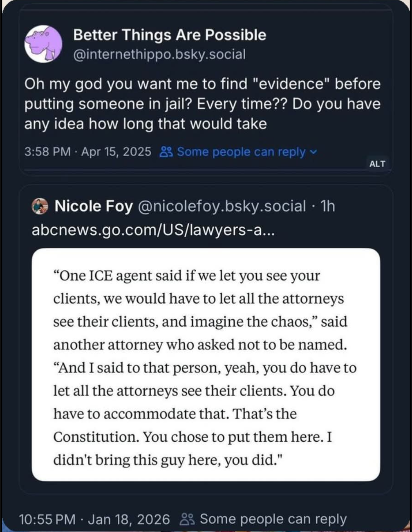Open the top "Some people can reply" settings
Viewport: 412px width, 532px height.
(241, 152)
